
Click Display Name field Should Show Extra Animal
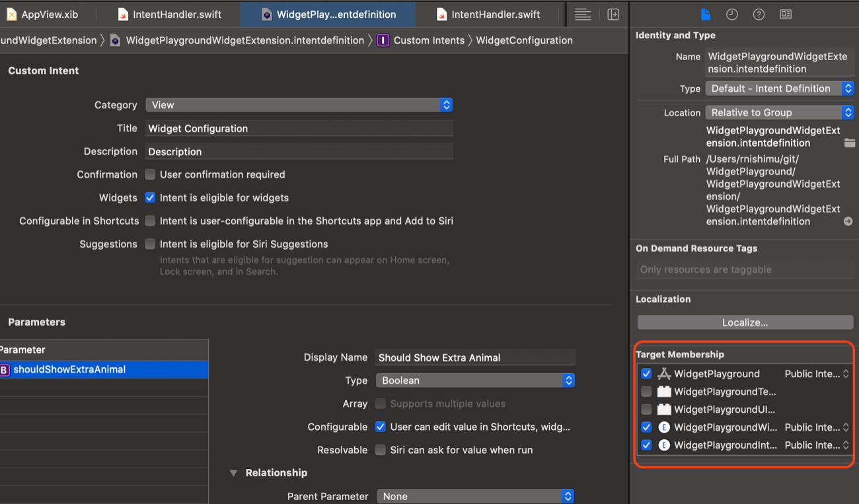[x=475, y=357]
